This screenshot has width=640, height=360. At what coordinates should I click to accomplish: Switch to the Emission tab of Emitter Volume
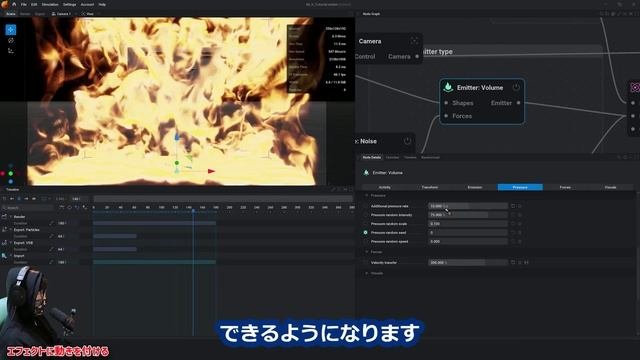pyautogui.click(x=475, y=187)
